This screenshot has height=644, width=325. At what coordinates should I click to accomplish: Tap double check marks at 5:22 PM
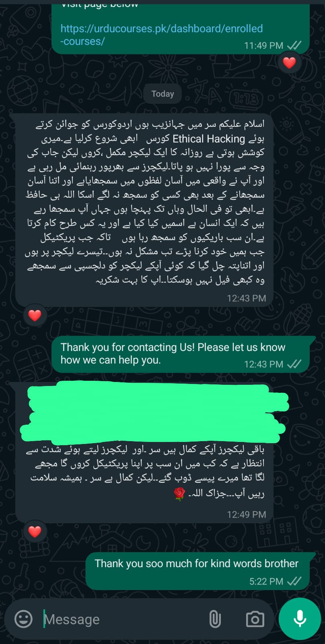(x=294, y=581)
